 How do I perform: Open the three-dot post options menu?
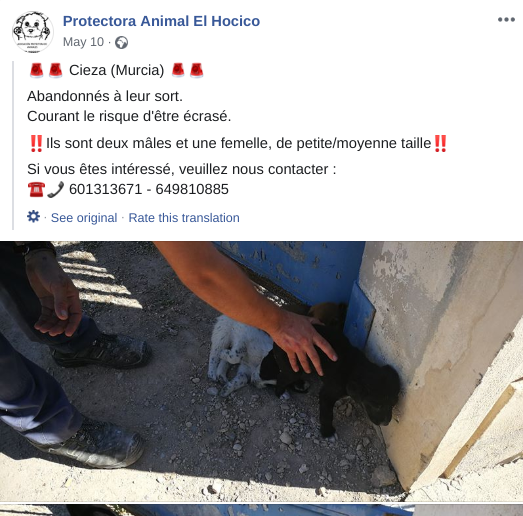[x=506, y=20]
